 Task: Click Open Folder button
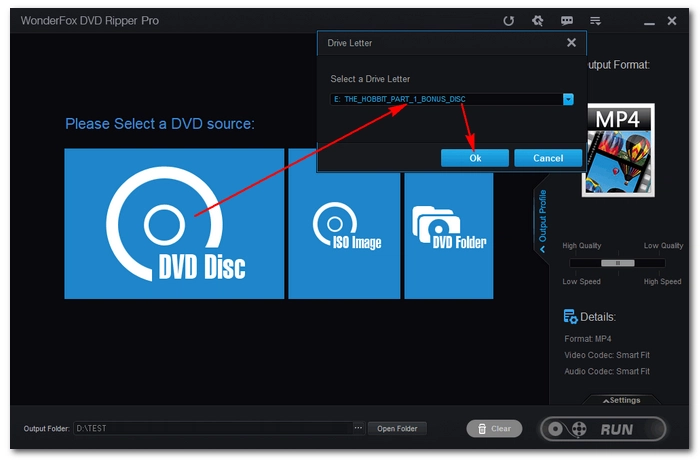point(397,429)
